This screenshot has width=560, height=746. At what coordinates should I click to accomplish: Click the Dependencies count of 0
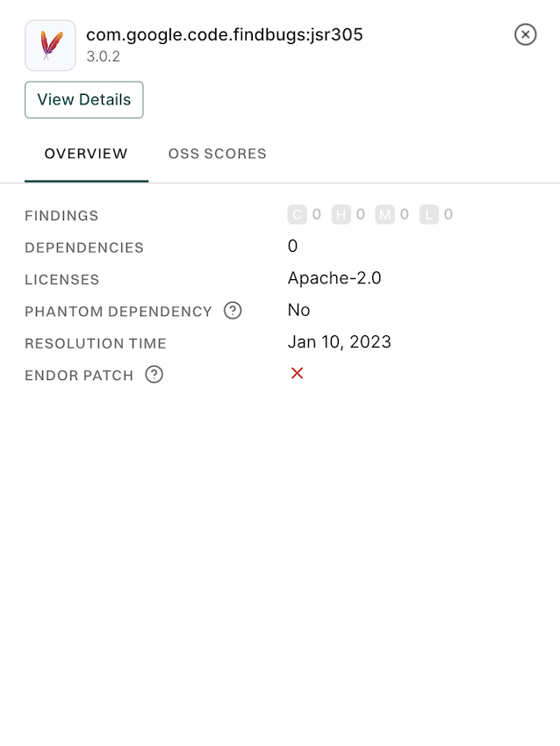click(x=292, y=247)
